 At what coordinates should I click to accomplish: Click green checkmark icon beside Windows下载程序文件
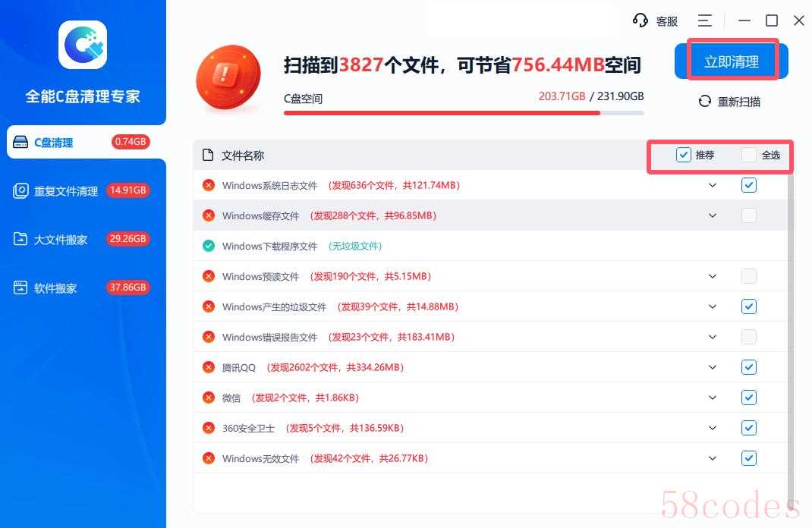[x=208, y=246]
